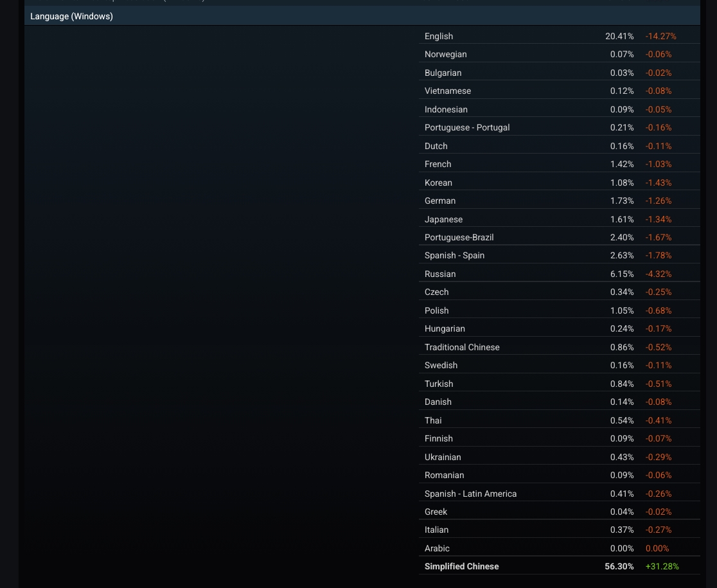This screenshot has height=588, width=717.
Task: Select the 0.41% value for Spanish - Latin America
Action: tap(622, 494)
